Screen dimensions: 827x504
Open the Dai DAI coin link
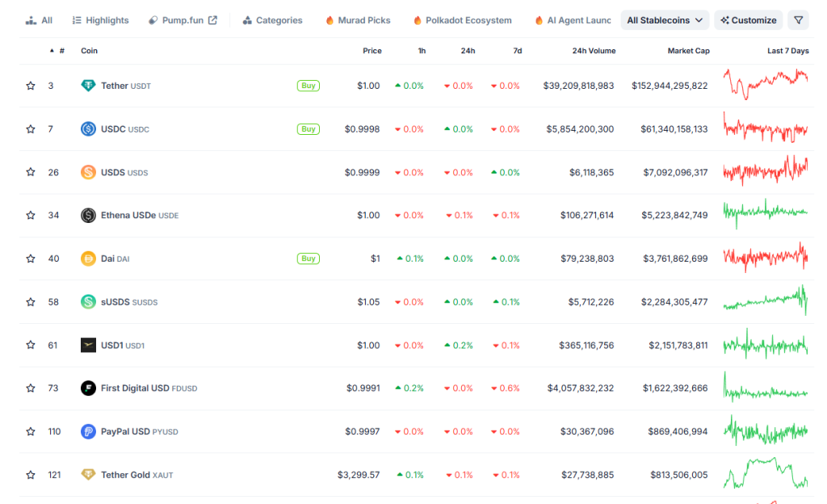(115, 258)
